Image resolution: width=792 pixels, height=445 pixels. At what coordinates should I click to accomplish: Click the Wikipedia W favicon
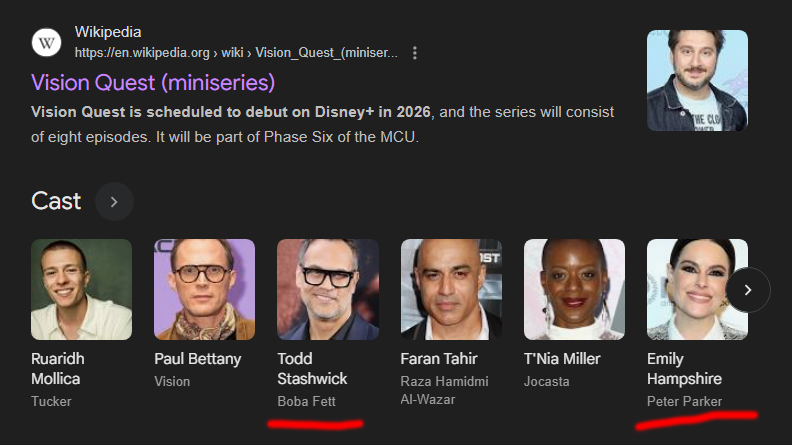coord(46,42)
